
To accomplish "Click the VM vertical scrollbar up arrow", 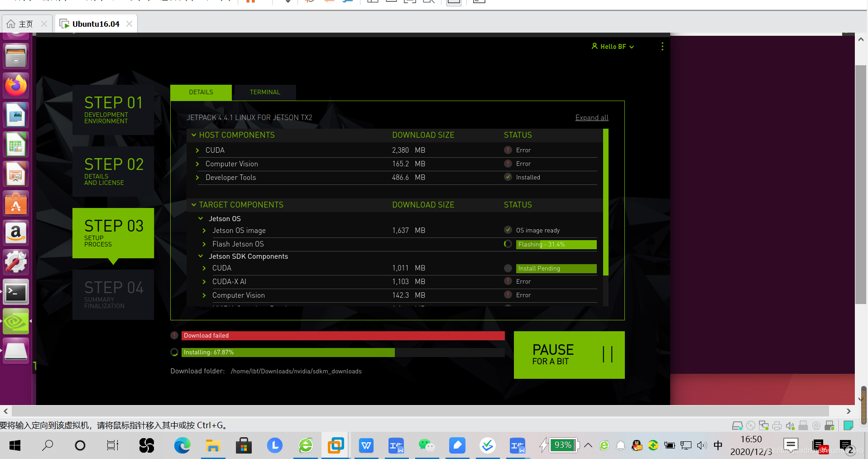I will click(861, 39).
